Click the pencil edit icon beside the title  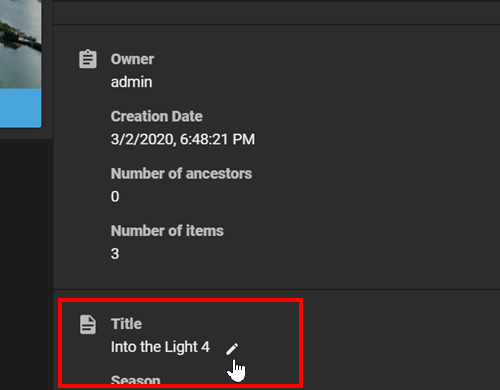tap(232, 349)
